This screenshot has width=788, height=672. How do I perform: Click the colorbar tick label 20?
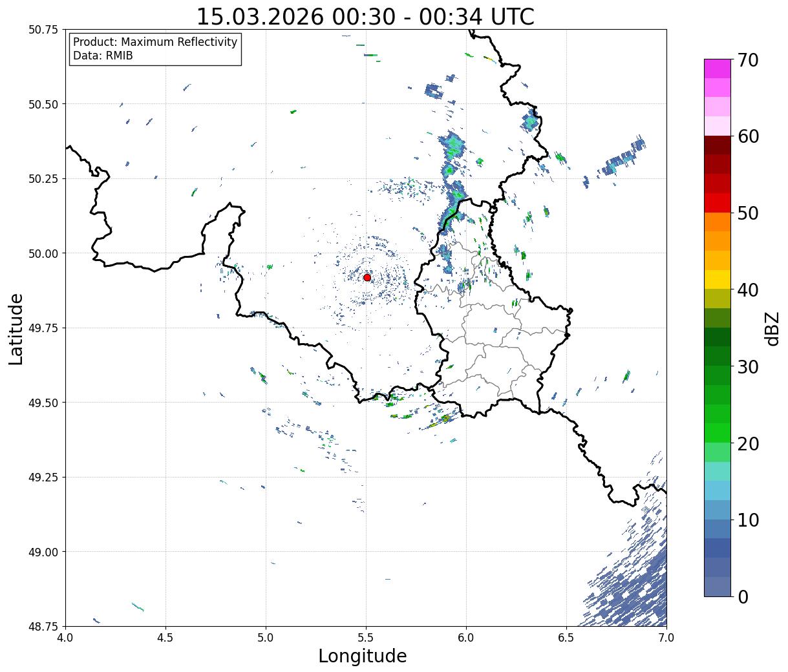[x=748, y=443]
